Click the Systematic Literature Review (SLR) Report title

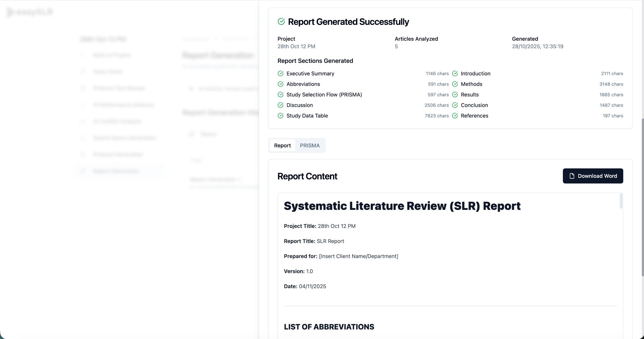402,206
